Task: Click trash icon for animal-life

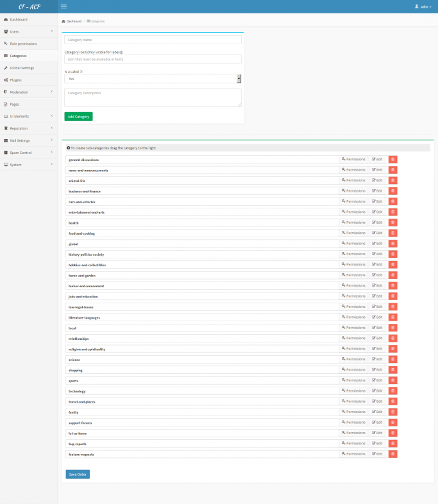Action: coord(392,180)
